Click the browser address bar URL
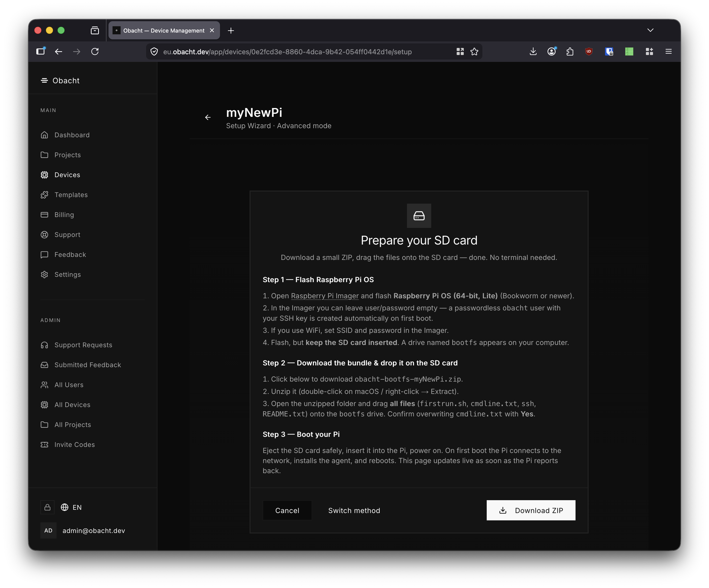 pos(287,52)
